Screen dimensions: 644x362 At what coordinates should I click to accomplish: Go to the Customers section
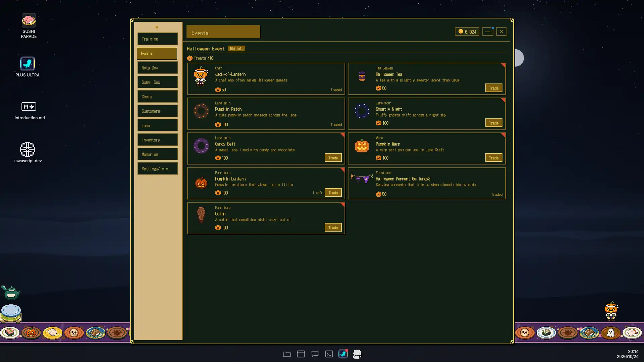157,111
